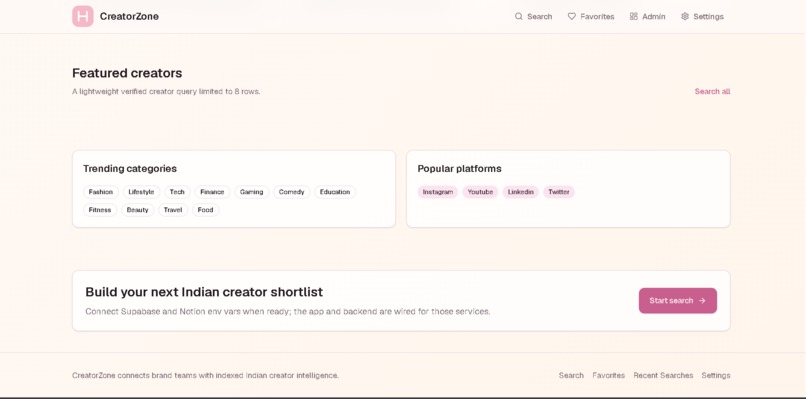Select the Food category chip
The image size is (806, 399).
[x=205, y=210]
